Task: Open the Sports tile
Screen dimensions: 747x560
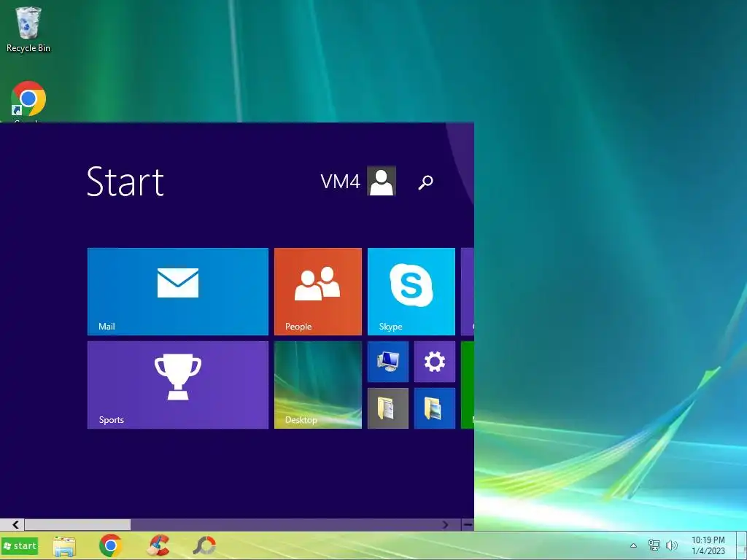Action: (178, 385)
